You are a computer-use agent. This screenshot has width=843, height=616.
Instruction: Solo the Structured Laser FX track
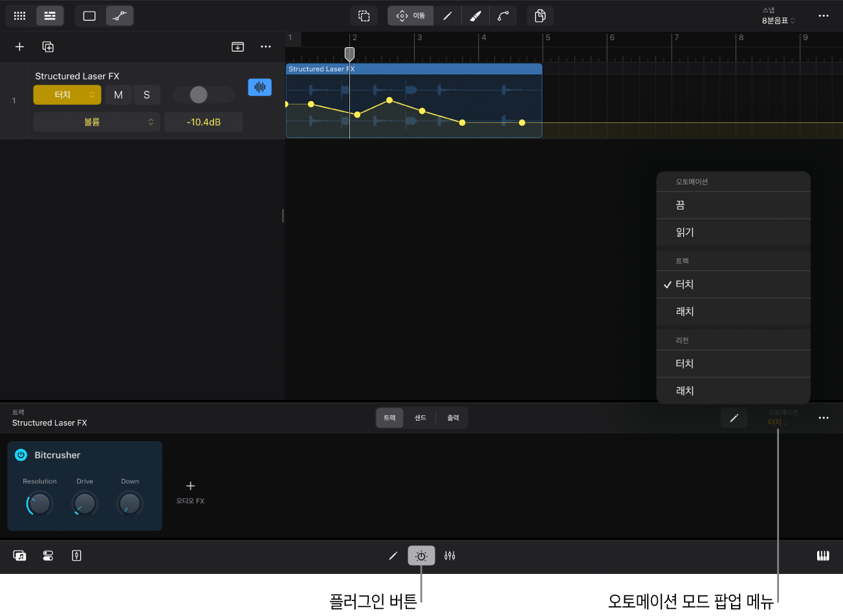point(147,95)
